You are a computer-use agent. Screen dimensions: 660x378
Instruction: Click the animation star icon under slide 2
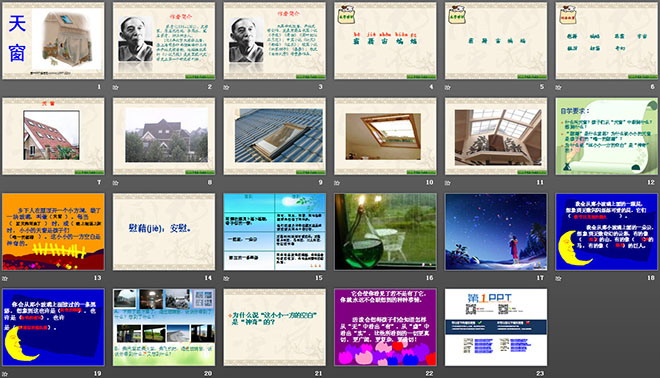click(116, 88)
